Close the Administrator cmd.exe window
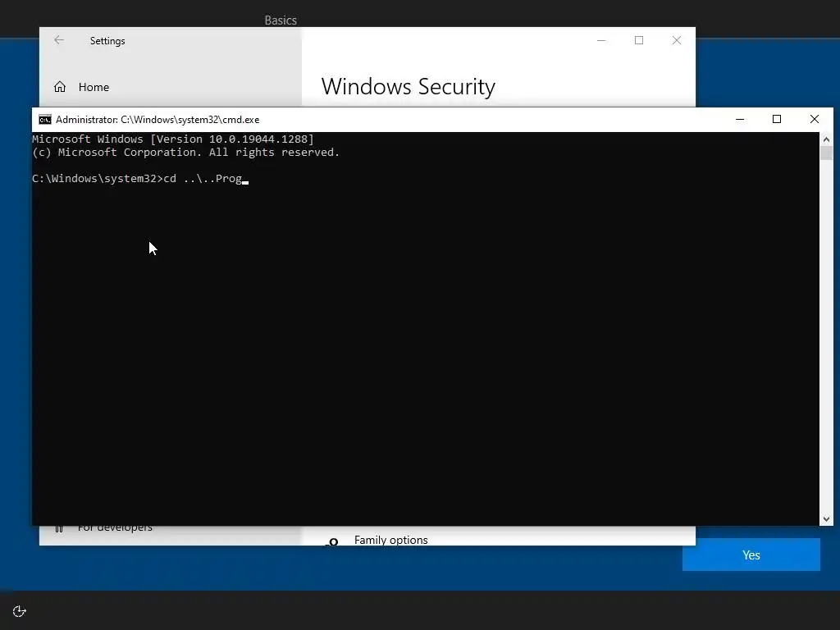Image resolution: width=840 pixels, height=630 pixels. [x=815, y=120]
